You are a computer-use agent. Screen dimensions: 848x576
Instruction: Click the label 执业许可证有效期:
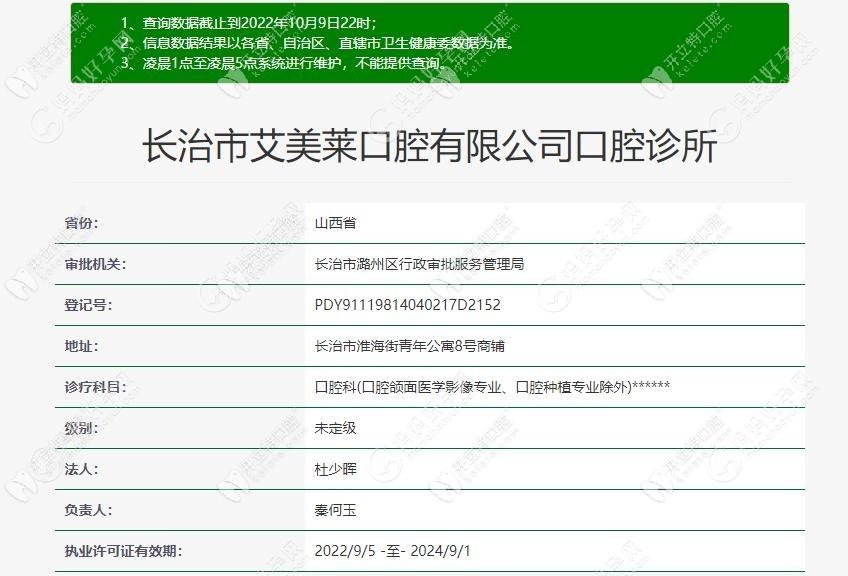point(123,551)
